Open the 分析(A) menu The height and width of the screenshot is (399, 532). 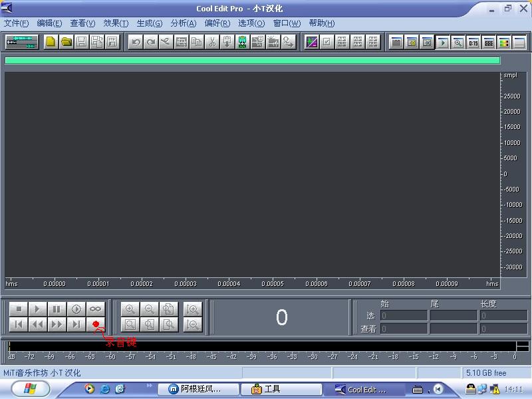click(x=184, y=23)
